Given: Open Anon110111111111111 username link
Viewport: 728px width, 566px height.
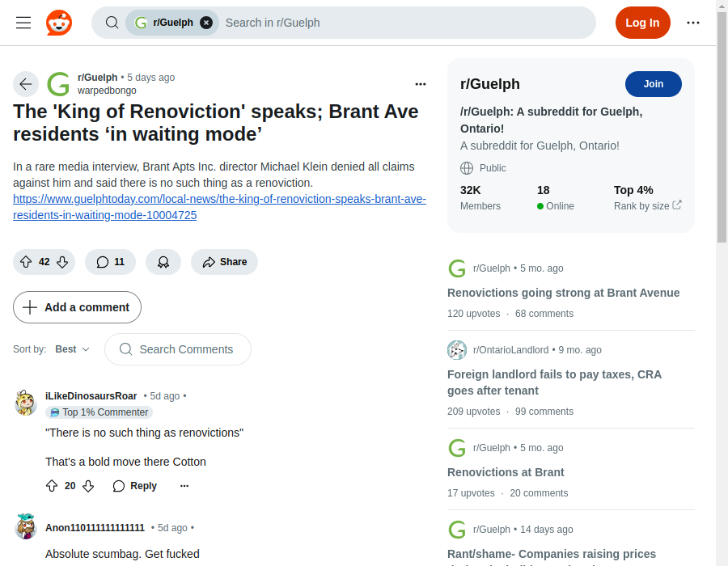Looking at the screenshot, I should click(x=95, y=527).
